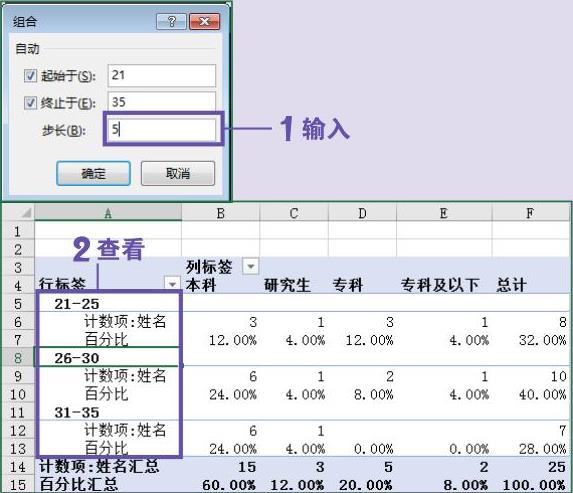Click the 步长(B) field containing 5
Screen dimensions: 573x493
tap(162, 129)
